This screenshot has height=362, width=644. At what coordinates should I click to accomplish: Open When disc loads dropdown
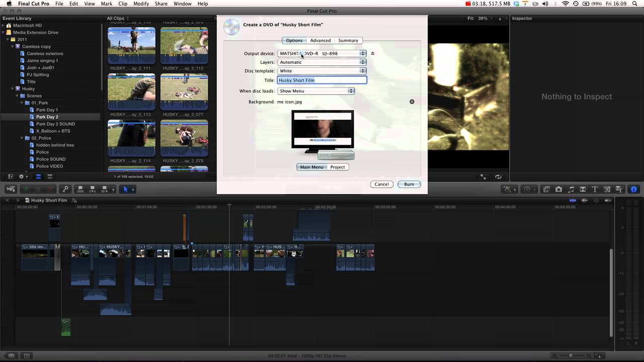point(316,91)
